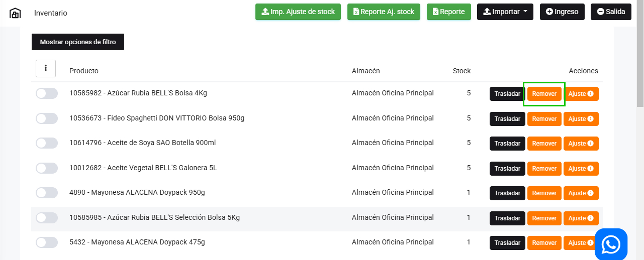Toggle switch for Aceite de Soya SAO

tap(47, 143)
